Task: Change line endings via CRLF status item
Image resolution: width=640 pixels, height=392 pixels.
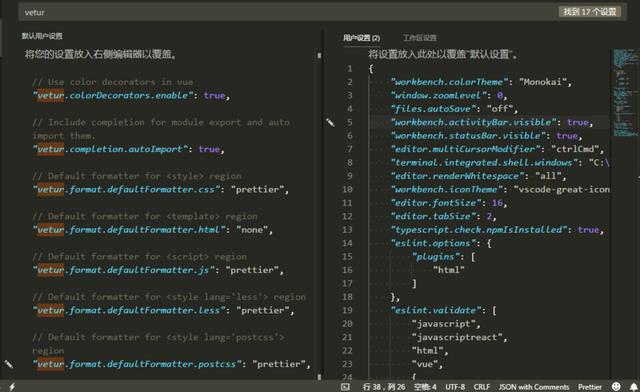Action: (482, 387)
